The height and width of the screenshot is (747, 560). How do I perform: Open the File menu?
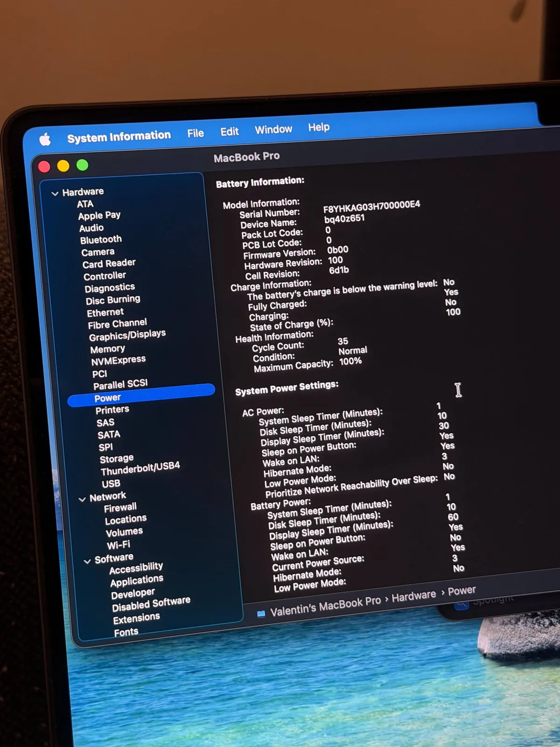coord(196,133)
